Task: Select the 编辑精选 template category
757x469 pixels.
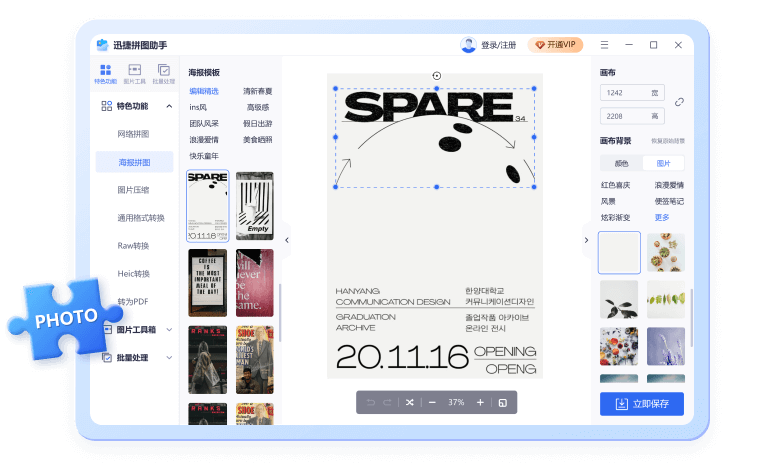Action: 204,91
